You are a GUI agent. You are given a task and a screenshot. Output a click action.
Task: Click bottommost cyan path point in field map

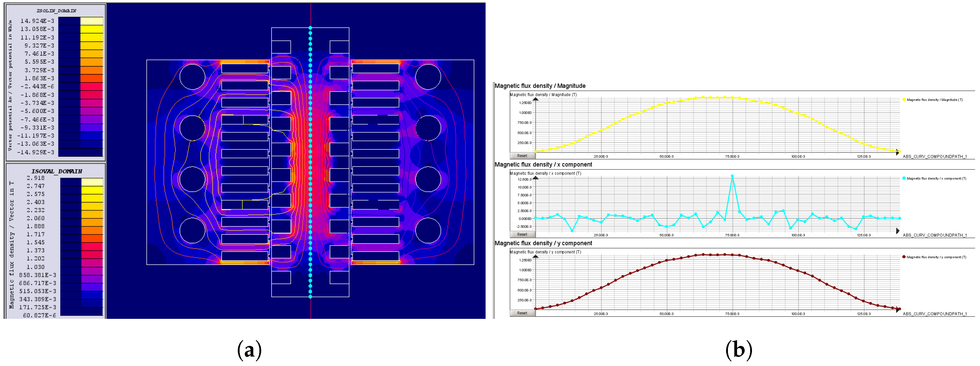tap(310, 296)
